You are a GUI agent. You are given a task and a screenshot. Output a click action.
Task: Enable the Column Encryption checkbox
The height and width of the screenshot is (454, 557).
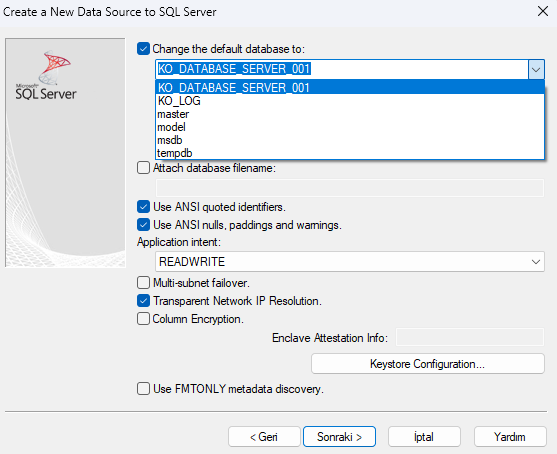click(x=143, y=319)
